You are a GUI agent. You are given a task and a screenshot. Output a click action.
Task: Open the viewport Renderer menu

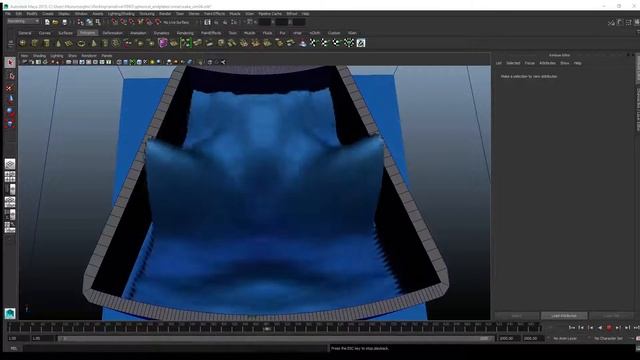89,56
